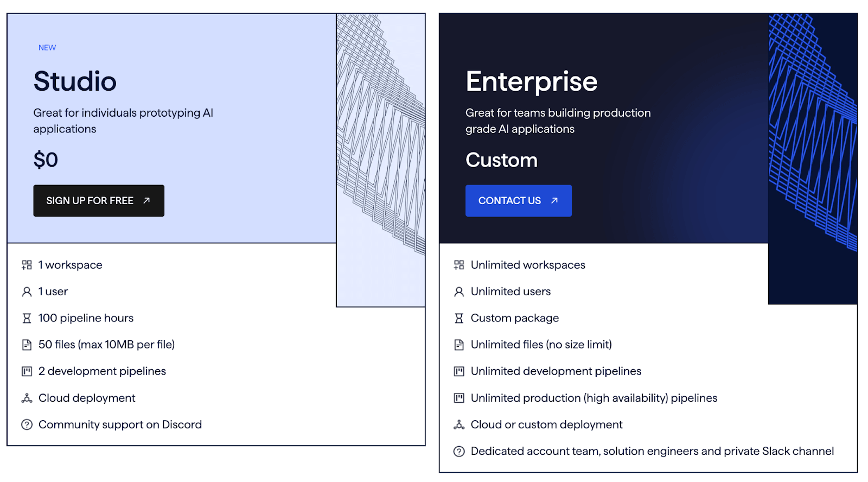Click the person icon beside Unlimited users
Screen dimensions: 868x482
[x=459, y=292]
